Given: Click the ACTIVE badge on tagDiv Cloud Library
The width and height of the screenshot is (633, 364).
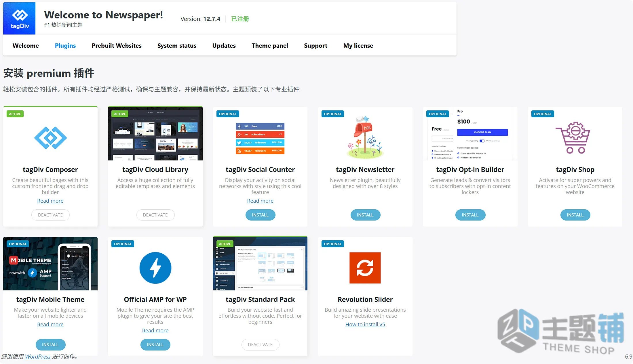Looking at the screenshot, I should pos(120,114).
